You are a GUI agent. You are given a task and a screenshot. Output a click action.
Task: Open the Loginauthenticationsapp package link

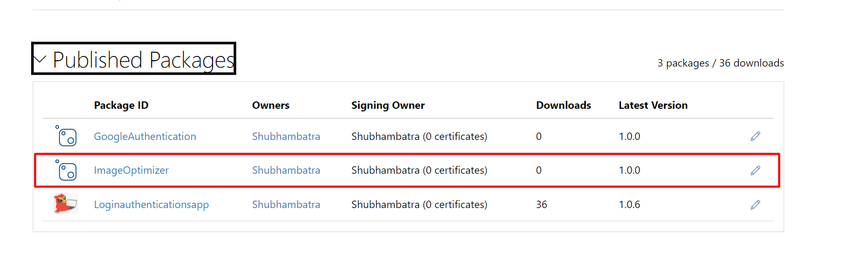pyautogui.click(x=151, y=204)
